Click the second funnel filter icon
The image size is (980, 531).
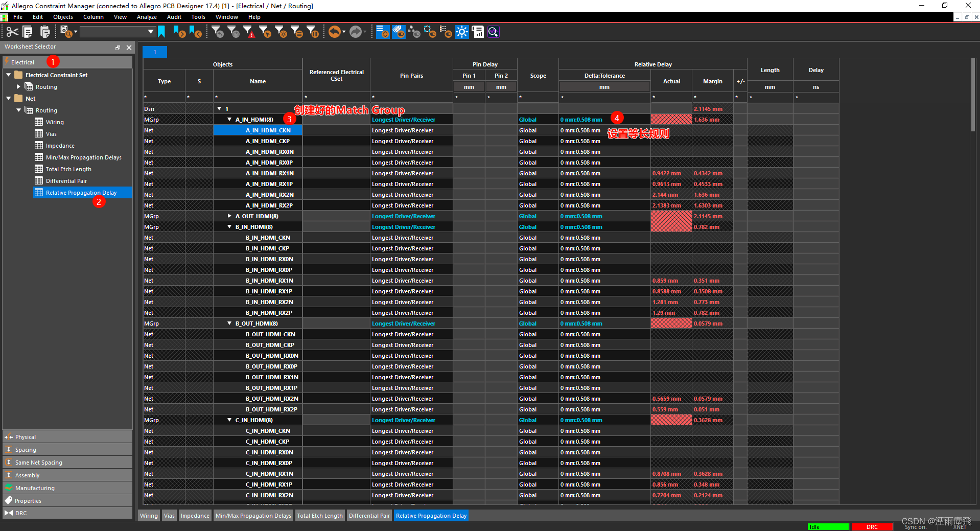pyautogui.click(x=233, y=32)
